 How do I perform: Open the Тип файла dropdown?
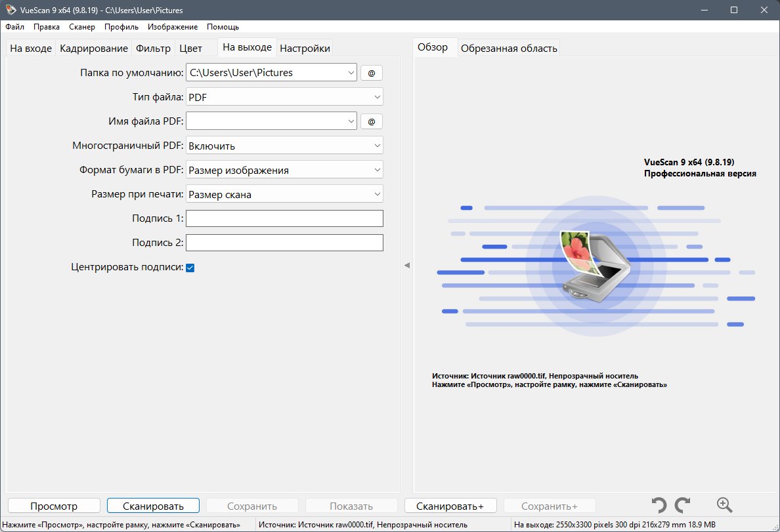coord(284,97)
